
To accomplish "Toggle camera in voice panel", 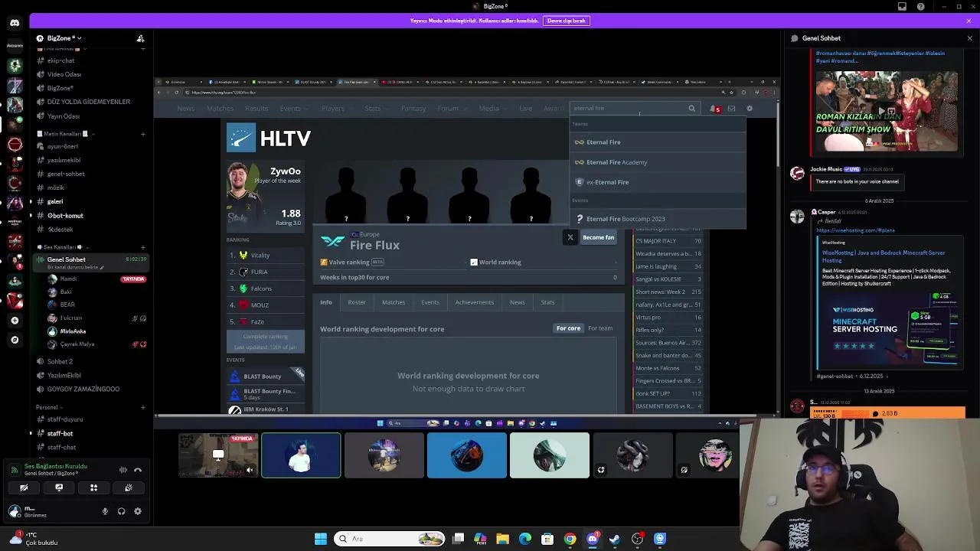I will 24,487.
